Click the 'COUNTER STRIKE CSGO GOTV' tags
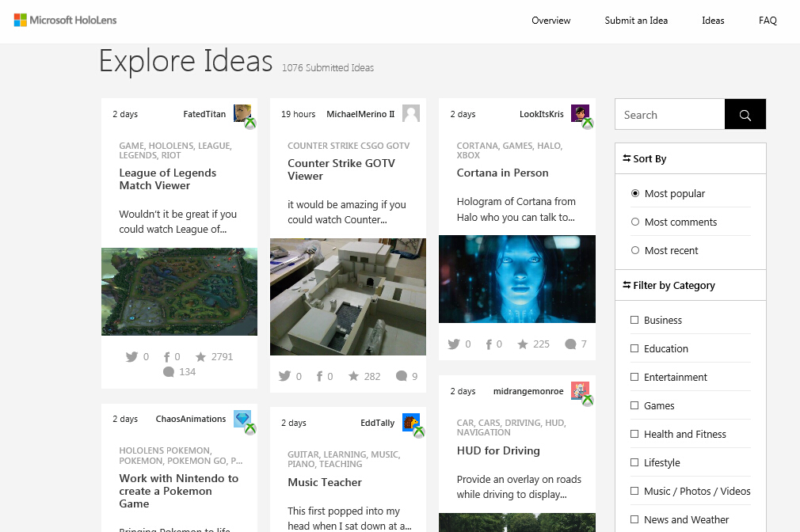The width and height of the screenshot is (800, 532). pos(349,146)
